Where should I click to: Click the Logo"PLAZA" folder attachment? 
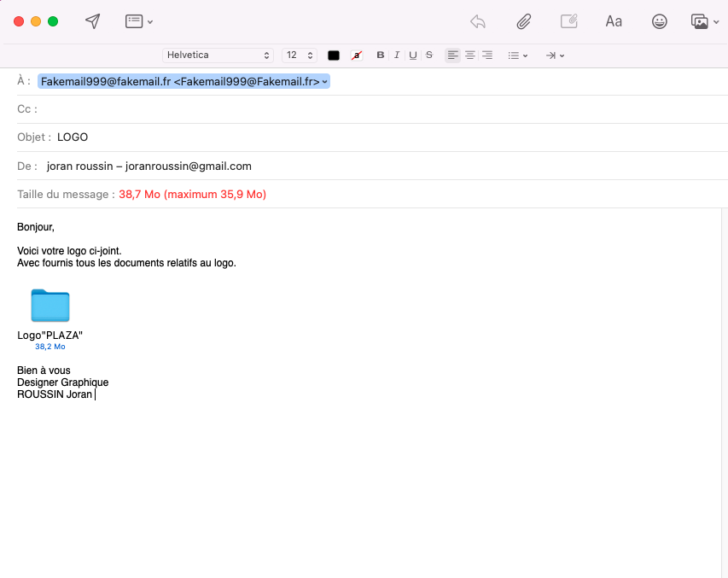50,307
